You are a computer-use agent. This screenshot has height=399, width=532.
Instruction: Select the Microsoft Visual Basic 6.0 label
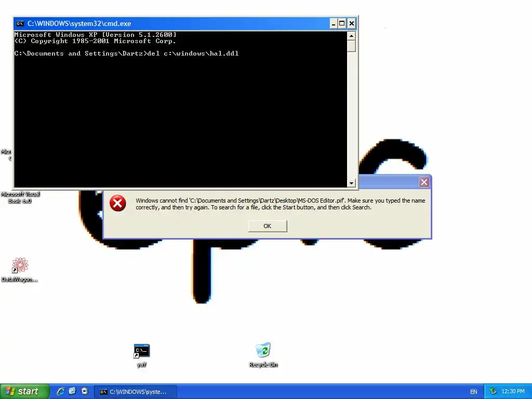[x=20, y=197]
